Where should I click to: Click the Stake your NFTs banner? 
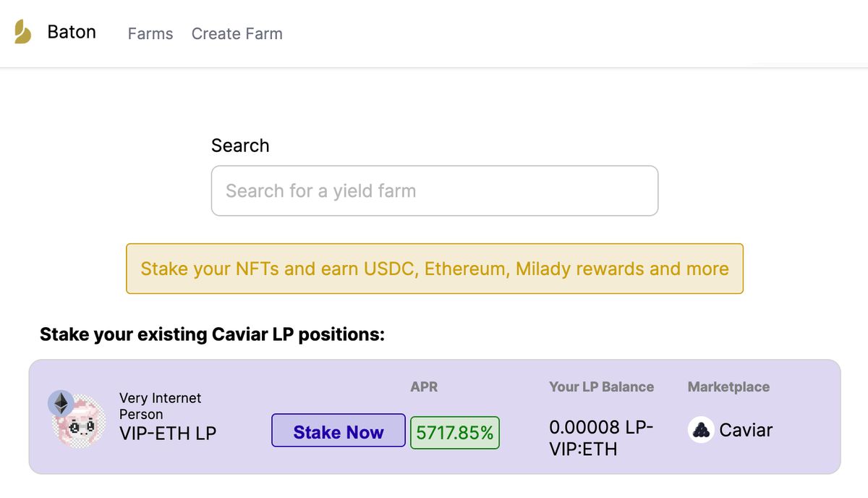[435, 269]
